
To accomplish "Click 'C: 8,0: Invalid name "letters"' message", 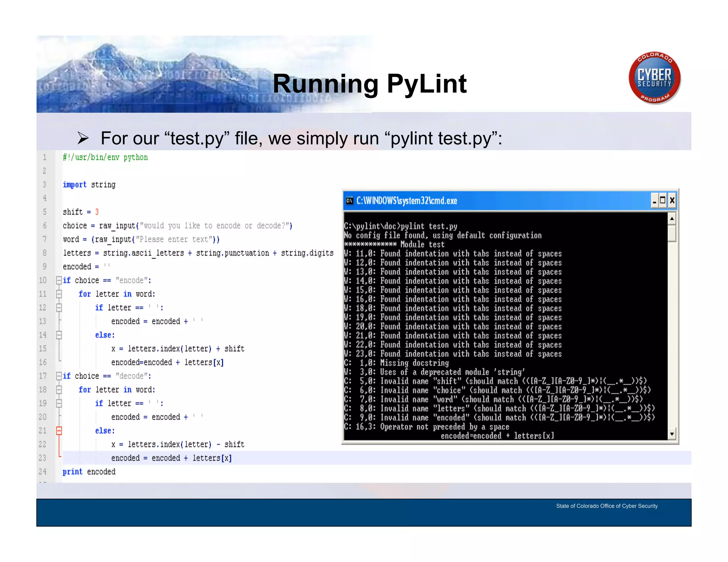I will (499, 409).
